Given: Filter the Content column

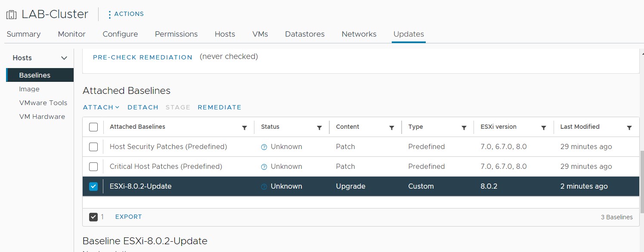Looking at the screenshot, I should tap(392, 128).
